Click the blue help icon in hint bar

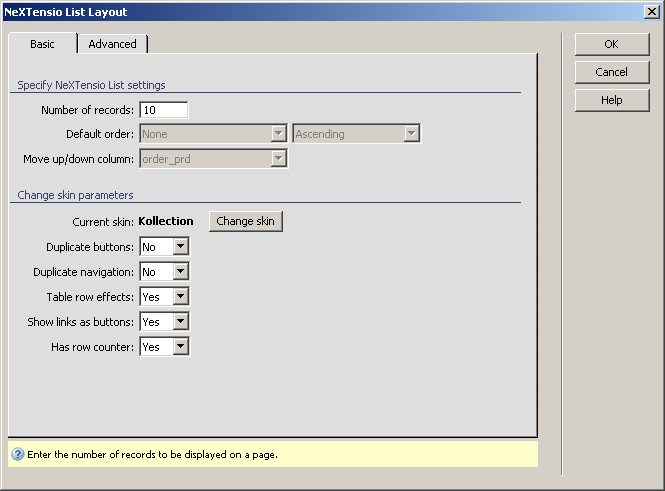[x=18, y=454]
